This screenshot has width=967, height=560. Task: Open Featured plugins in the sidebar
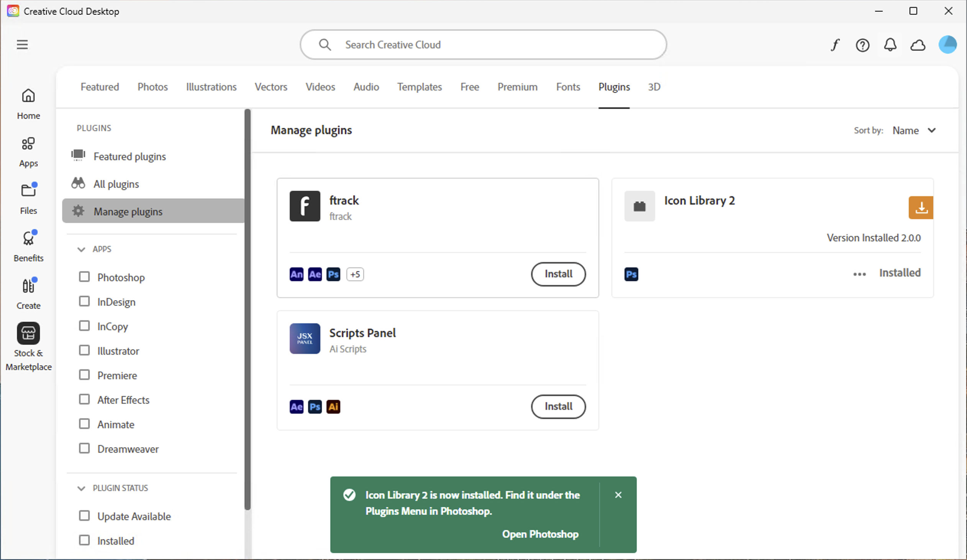[153, 156]
